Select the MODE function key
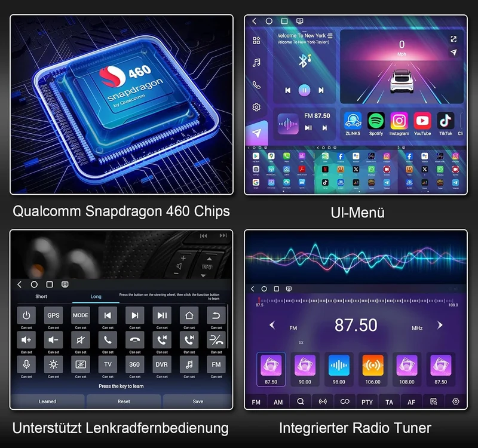This screenshot has height=448, width=478. tap(81, 315)
